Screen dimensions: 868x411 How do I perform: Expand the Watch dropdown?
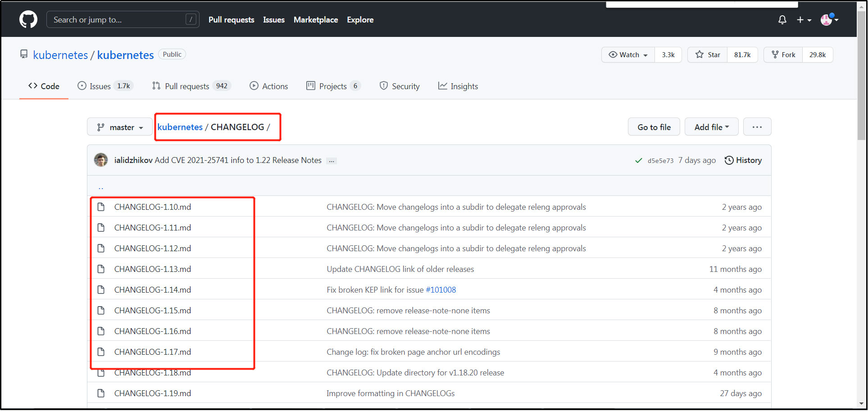click(x=628, y=54)
